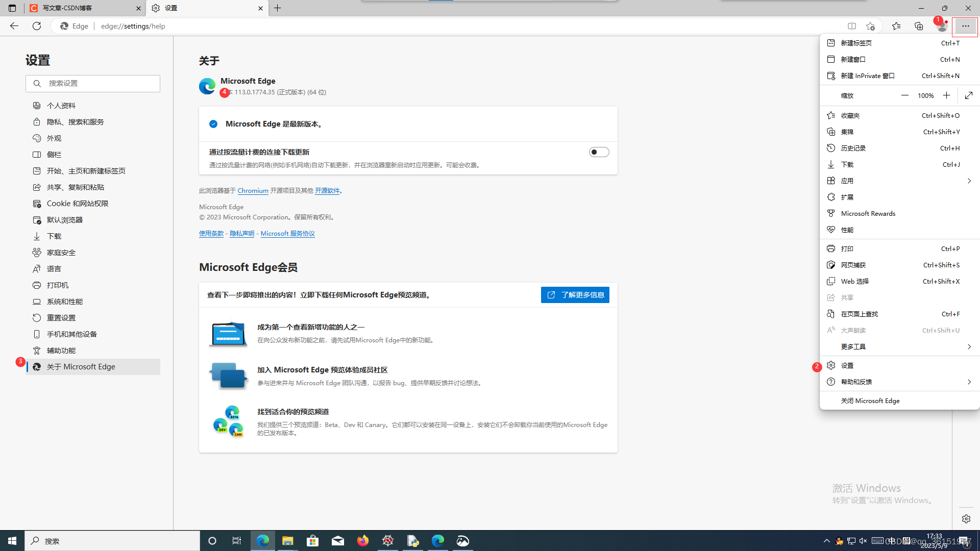
Task: Choose 新建 InPrivate 窗口 from the menu
Action: 868,76
